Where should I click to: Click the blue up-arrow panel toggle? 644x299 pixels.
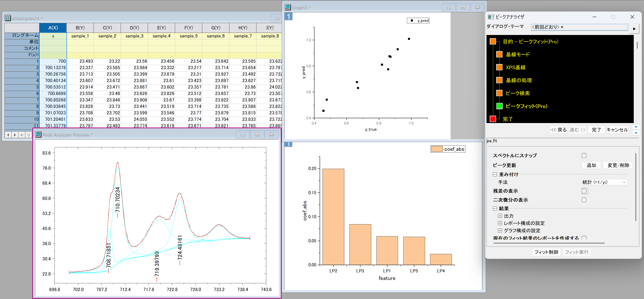pyautogui.click(x=636, y=132)
